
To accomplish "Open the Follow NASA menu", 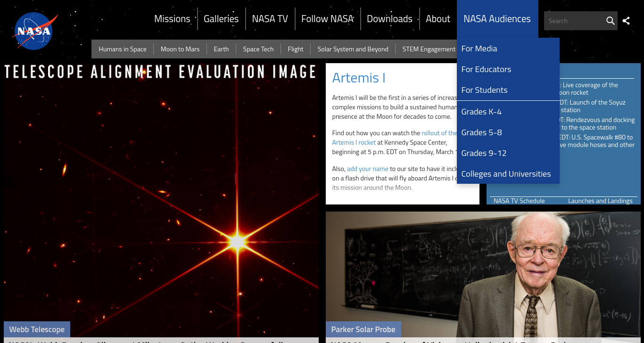I will (327, 19).
